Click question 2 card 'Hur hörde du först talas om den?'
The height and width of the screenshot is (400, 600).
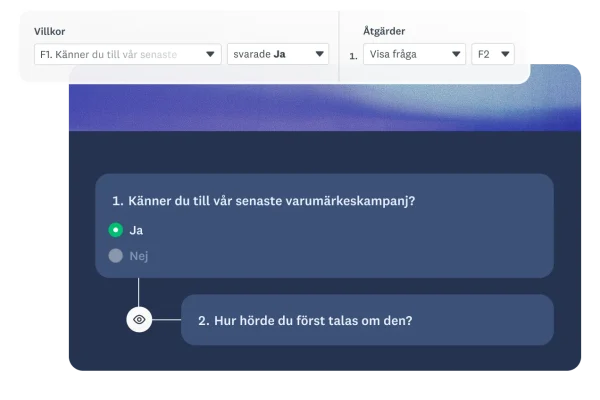[x=367, y=320]
